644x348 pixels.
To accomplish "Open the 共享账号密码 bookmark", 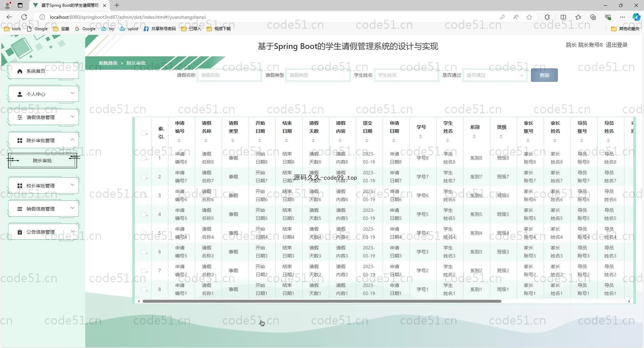I will click(160, 29).
